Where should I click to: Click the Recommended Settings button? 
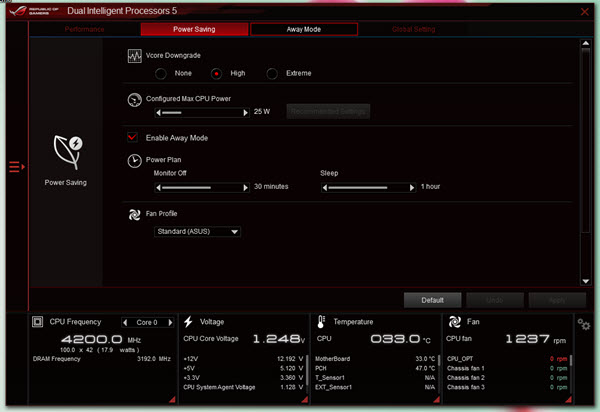click(328, 111)
